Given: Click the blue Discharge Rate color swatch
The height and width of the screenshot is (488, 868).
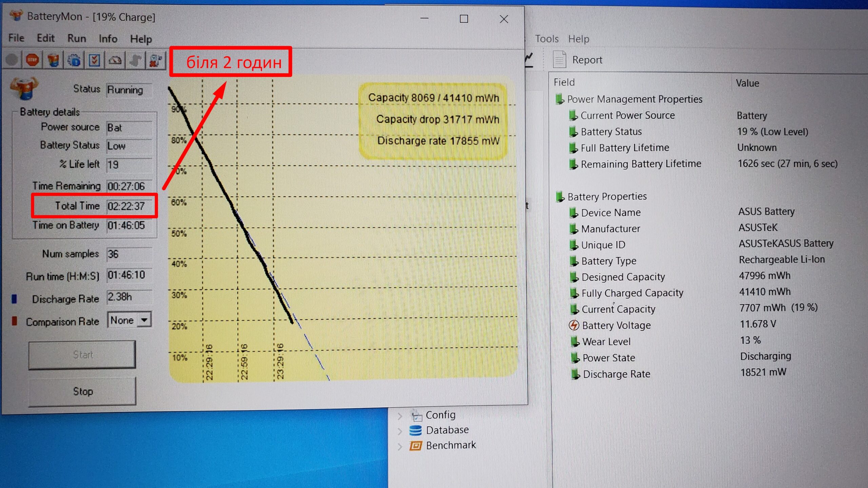Looking at the screenshot, I should tap(14, 299).
